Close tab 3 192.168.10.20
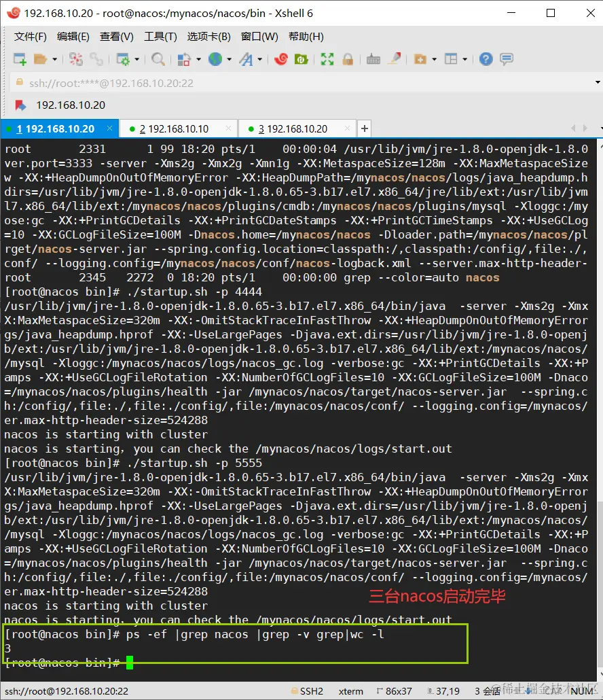The width and height of the screenshot is (603, 700). 348,128
